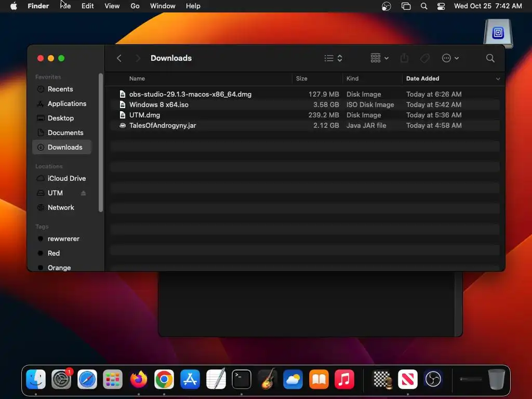Open the Finder menu
The image size is (532, 399).
coord(38,6)
